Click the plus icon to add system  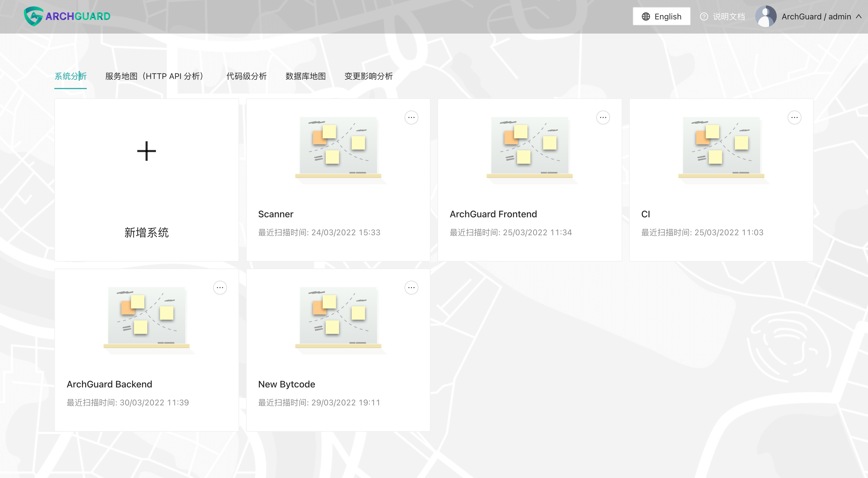[x=147, y=151]
